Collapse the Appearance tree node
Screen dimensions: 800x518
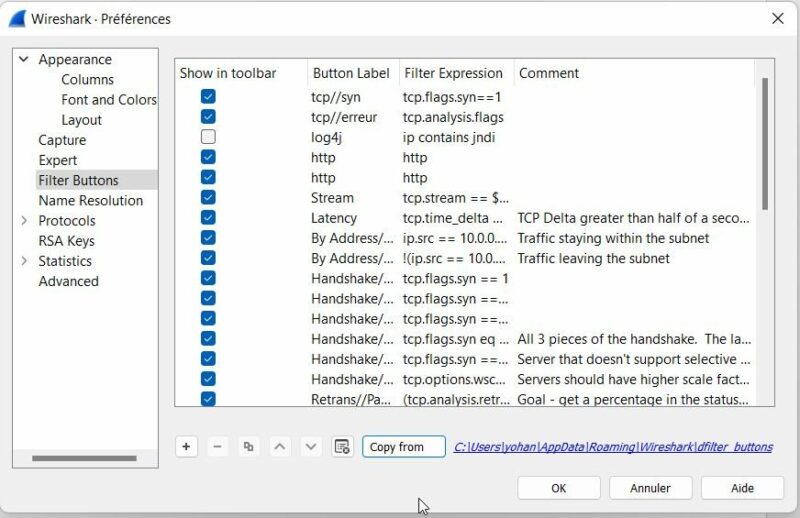[x=23, y=59]
